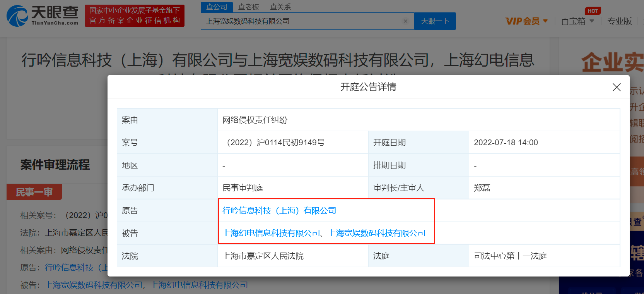Image resolution: width=644 pixels, height=294 pixels.
Task: Switch to the 查老板 tab
Action: 248,7
